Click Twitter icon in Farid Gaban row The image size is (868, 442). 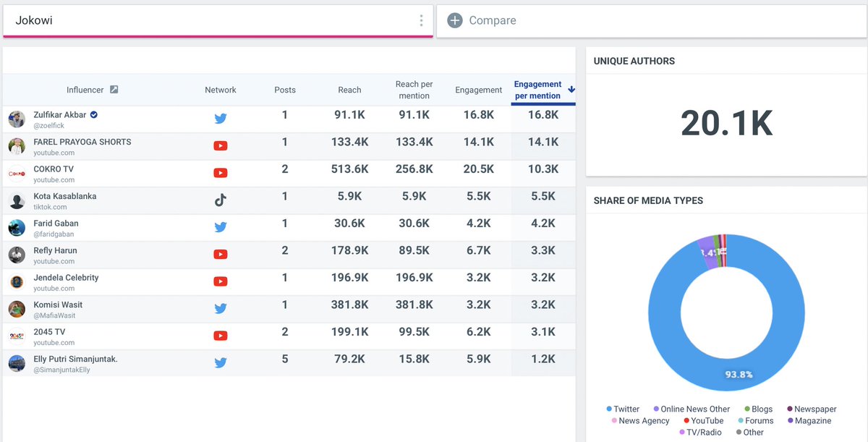pos(221,227)
